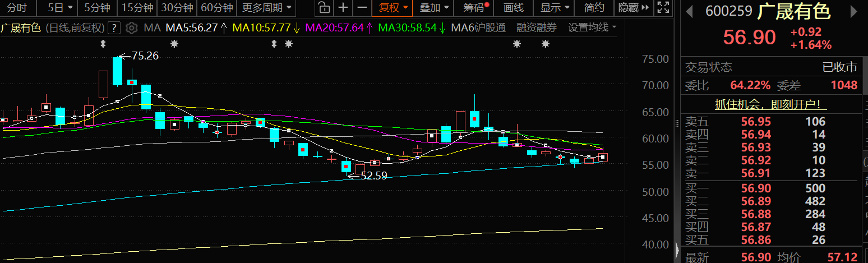This screenshot has width=868, height=263.
Task: Switch to the 分时 intraday tab
Action: point(17,8)
